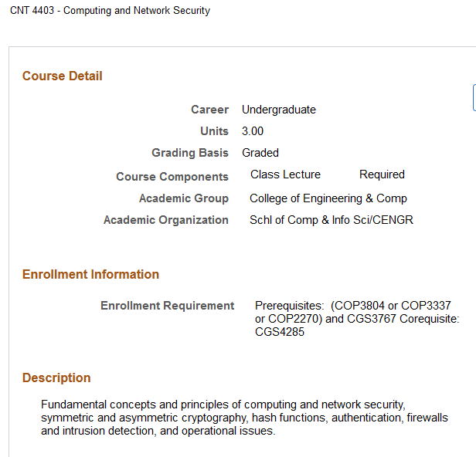Click the Course Detail section heading

point(63,76)
